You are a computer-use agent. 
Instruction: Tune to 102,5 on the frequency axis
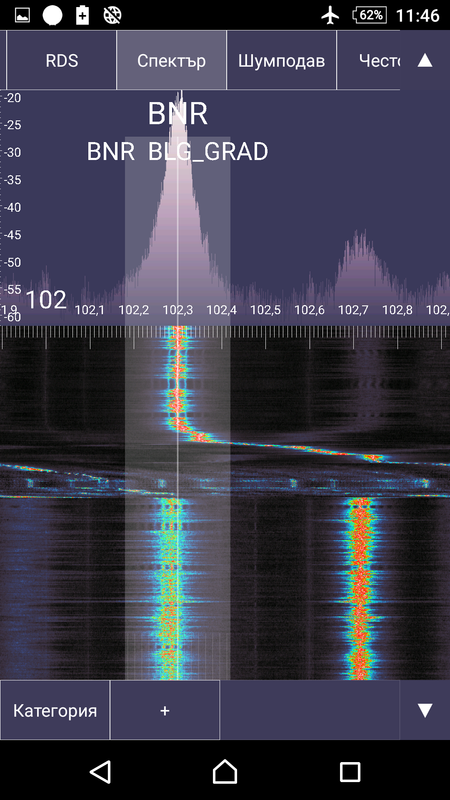[x=265, y=309]
